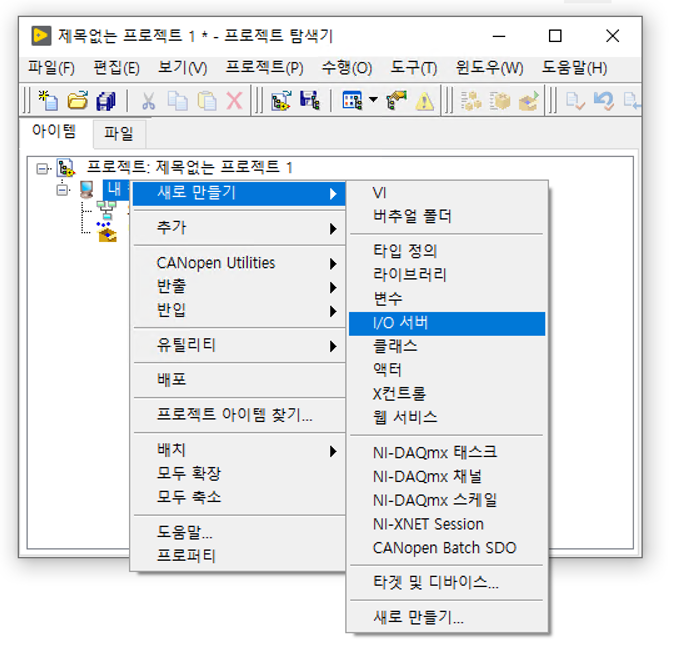Click the Build Specifications boxes icon
This screenshot has height=651, width=674.
coord(471,101)
